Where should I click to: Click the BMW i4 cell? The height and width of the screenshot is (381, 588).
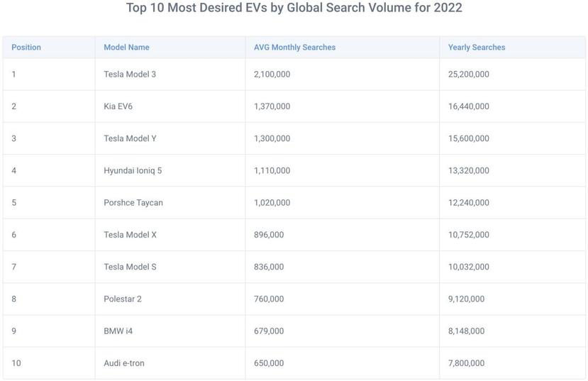point(118,331)
